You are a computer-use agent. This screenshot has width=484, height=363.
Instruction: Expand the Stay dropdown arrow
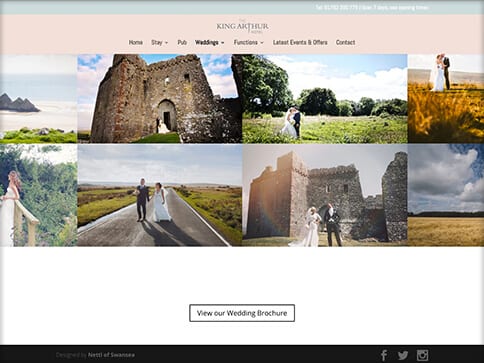tap(166, 43)
